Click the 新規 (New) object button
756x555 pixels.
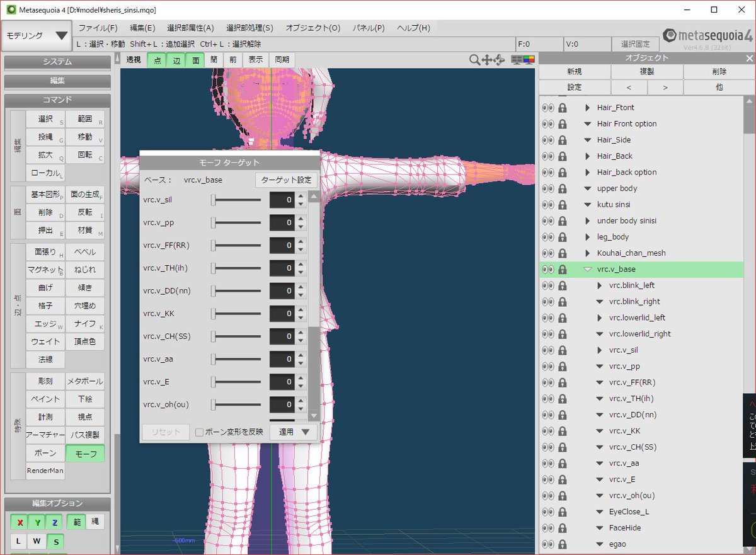(575, 72)
